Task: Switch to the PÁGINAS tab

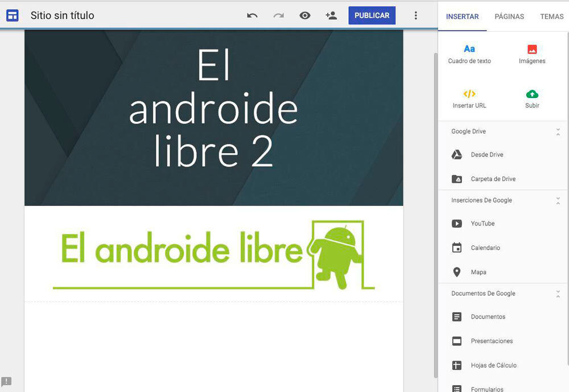Action: click(x=509, y=16)
